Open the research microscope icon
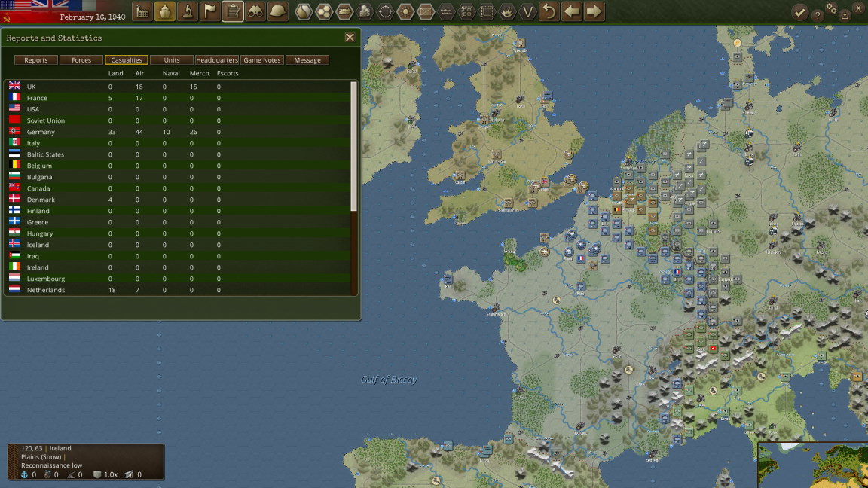Image resolution: width=868 pixels, height=488 pixels. [188, 11]
